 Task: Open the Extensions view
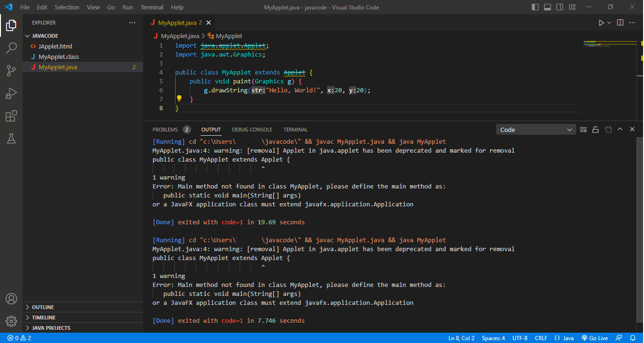(x=11, y=116)
